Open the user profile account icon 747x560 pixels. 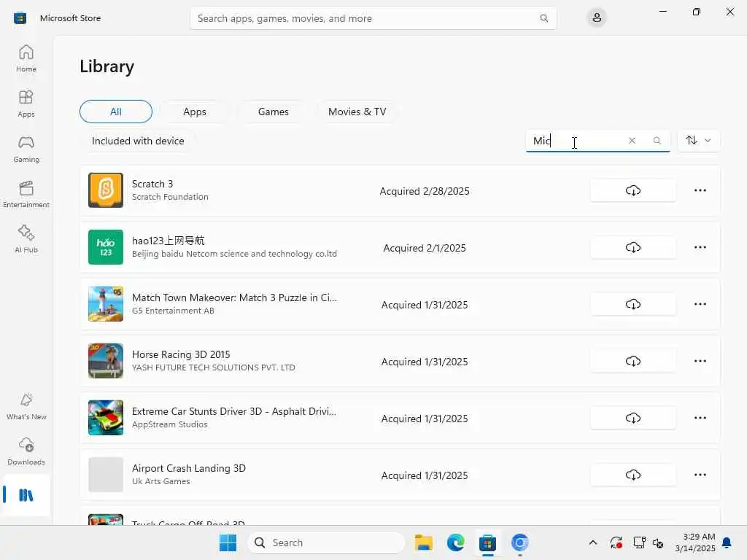[597, 18]
